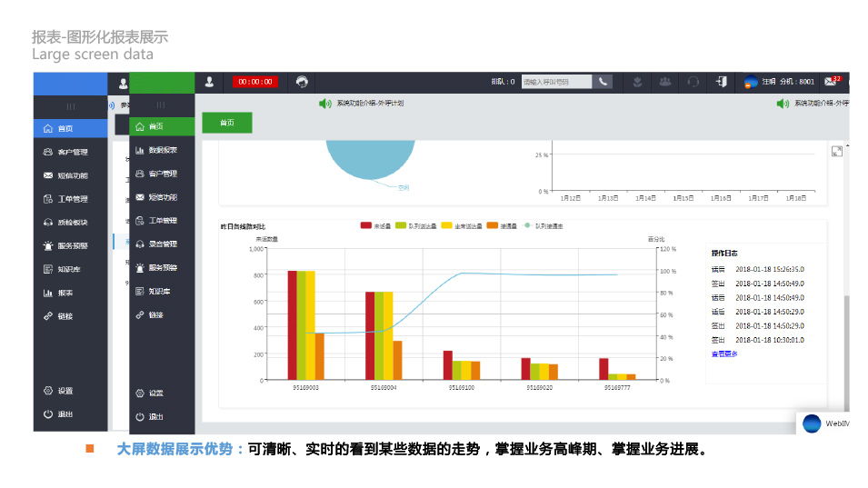Open 工单管理 in the green sidebar
Viewport: 868px width, 488px height.
point(162,221)
